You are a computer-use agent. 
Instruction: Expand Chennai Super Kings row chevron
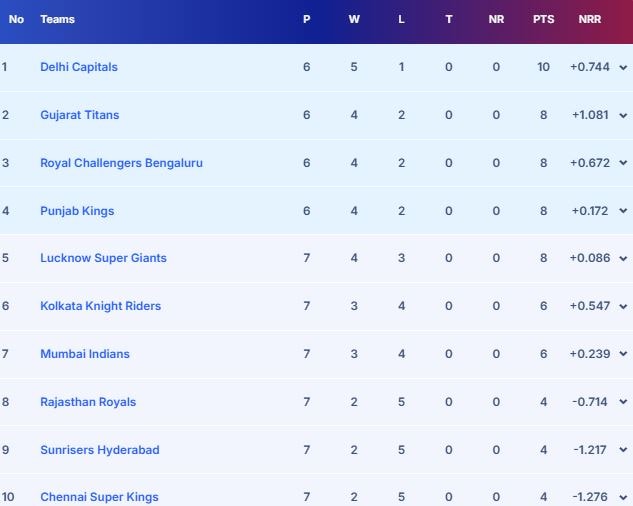[623, 497]
